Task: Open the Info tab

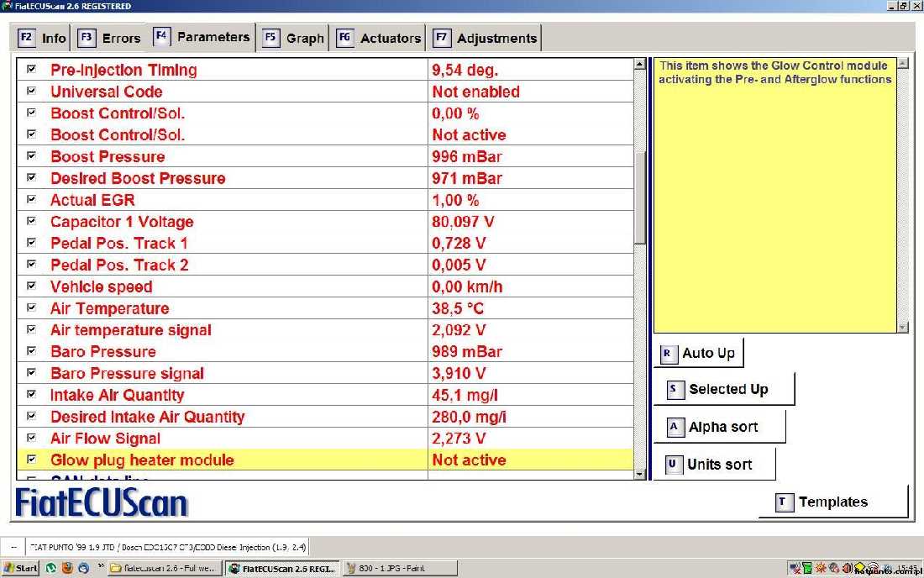Action: point(40,38)
